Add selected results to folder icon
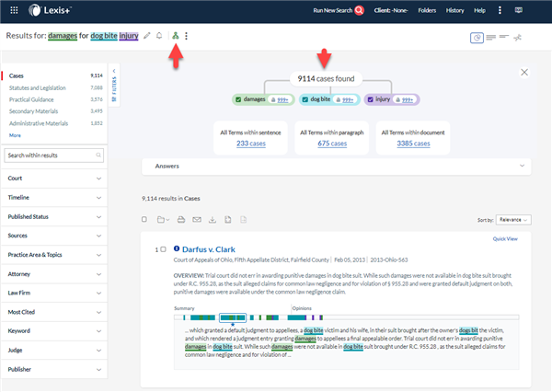Screen dimensions: 552x392 [x=163, y=219]
